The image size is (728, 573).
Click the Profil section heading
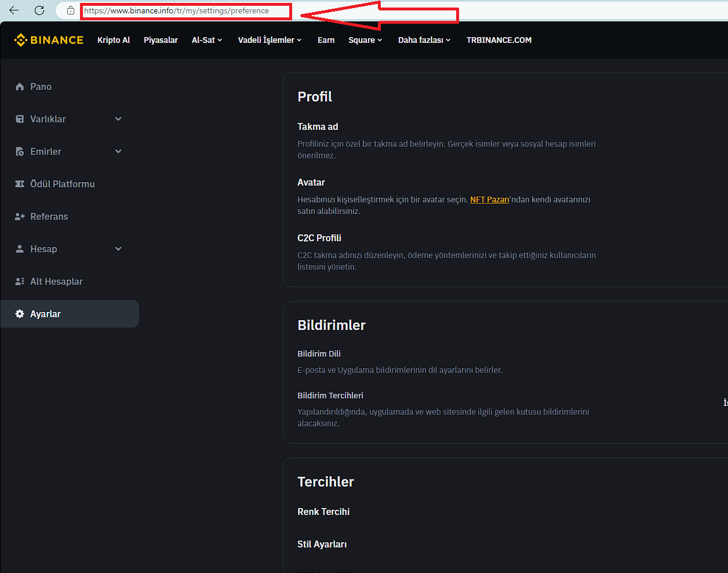[315, 97]
